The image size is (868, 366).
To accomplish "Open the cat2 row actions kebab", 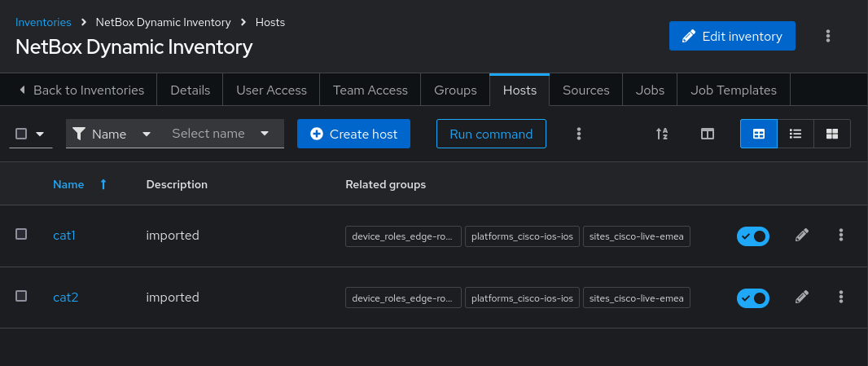I will click(841, 298).
